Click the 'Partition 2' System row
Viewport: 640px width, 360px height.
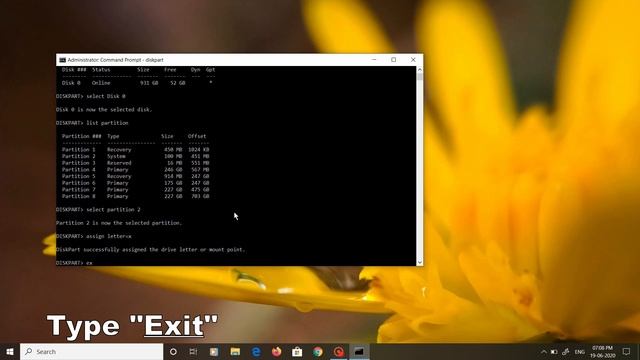tap(136, 156)
